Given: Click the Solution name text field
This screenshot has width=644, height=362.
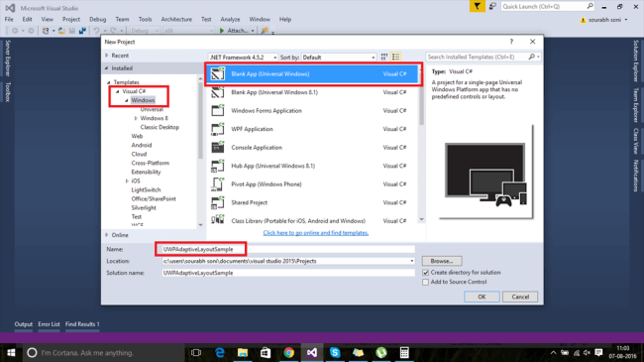Looking at the screenshot, I should pyautogui.click(x=288, y=273).
